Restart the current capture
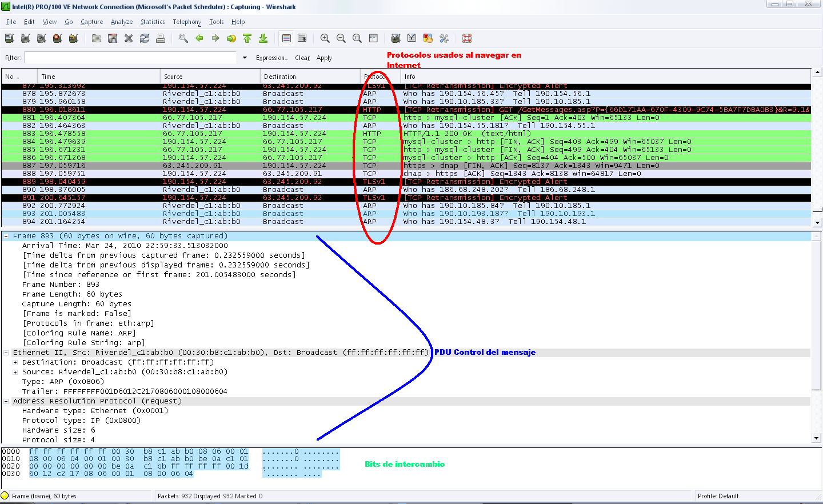823x504 pixels. [73, 38]
